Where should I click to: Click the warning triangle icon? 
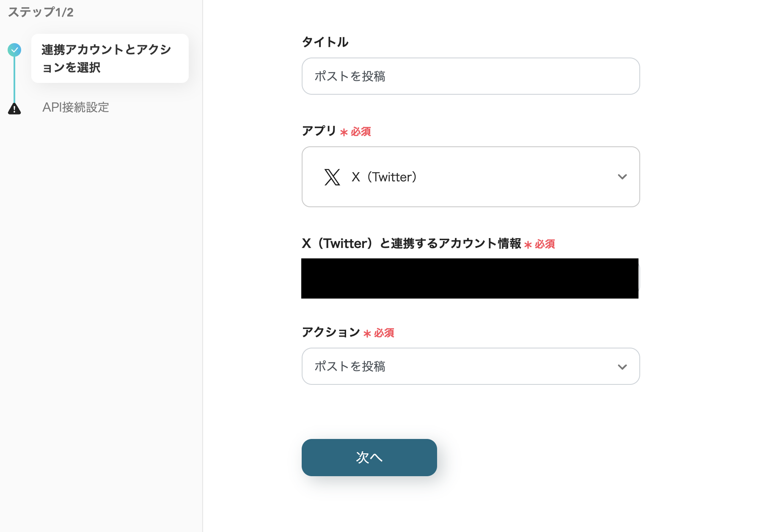click(14, 109)
